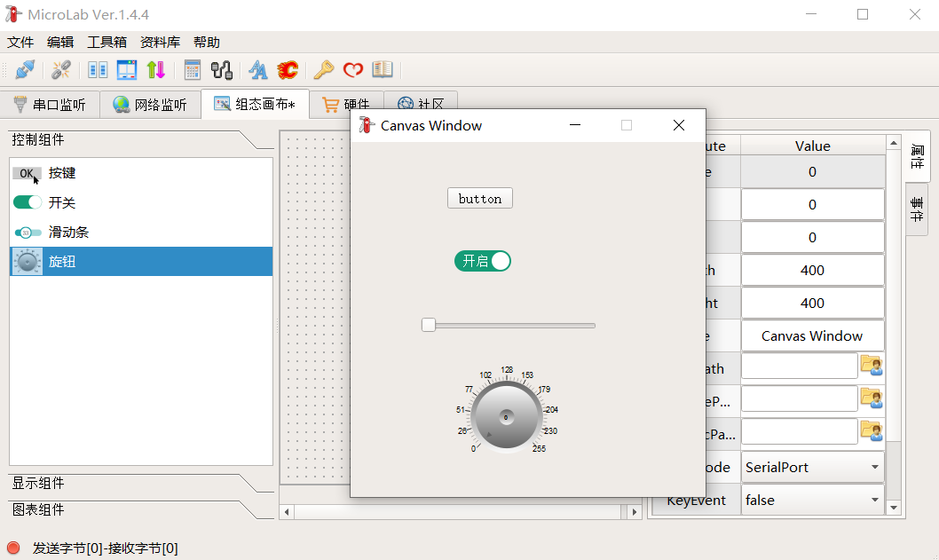This screenshot has width=939, height=560.
Task: Select the 滑动条 component in list
Action: tap(141, 232)
